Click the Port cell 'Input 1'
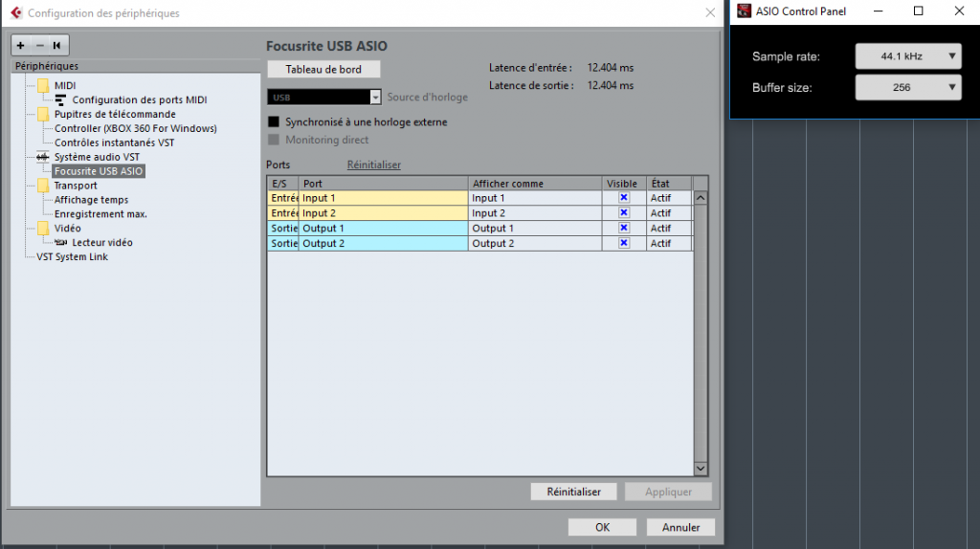980x549 pixels. coord(384,198)
